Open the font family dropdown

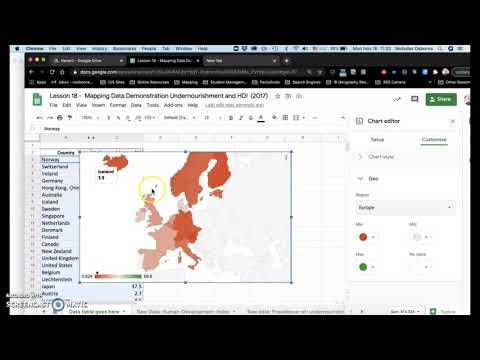[x=179, y=118]
